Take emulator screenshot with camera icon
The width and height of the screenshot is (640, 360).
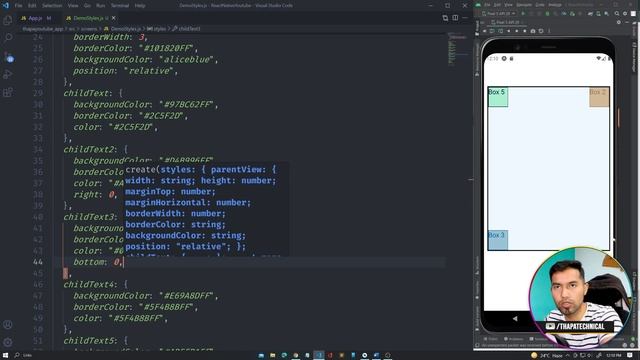pos(533,31)
